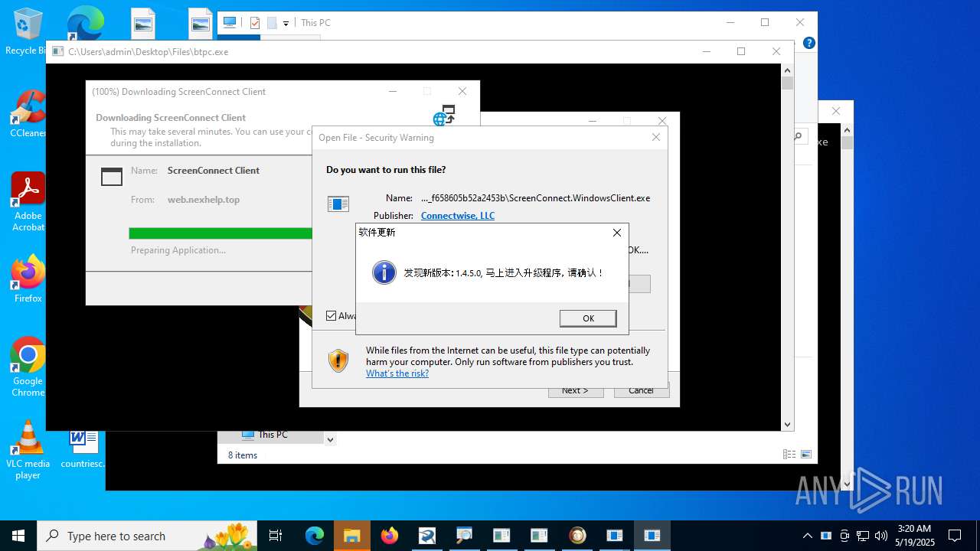Click the console window scroll-down arrow

coord(787,425)
